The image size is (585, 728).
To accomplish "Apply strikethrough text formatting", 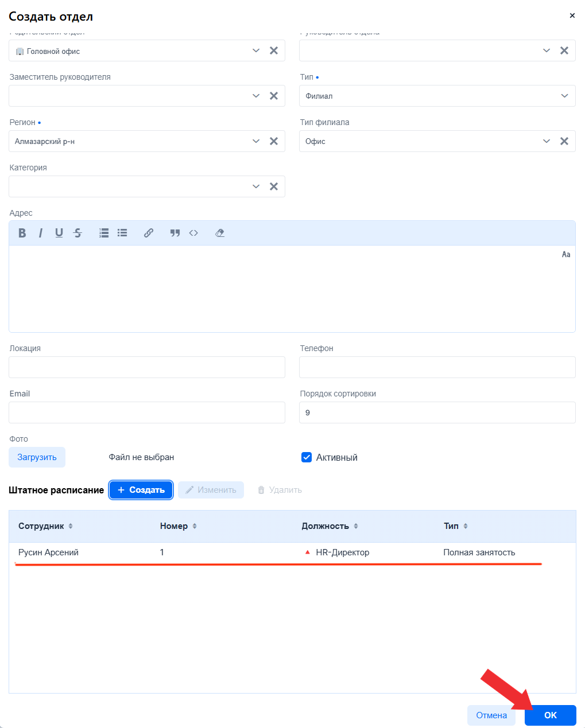I will tap(78, 233).
